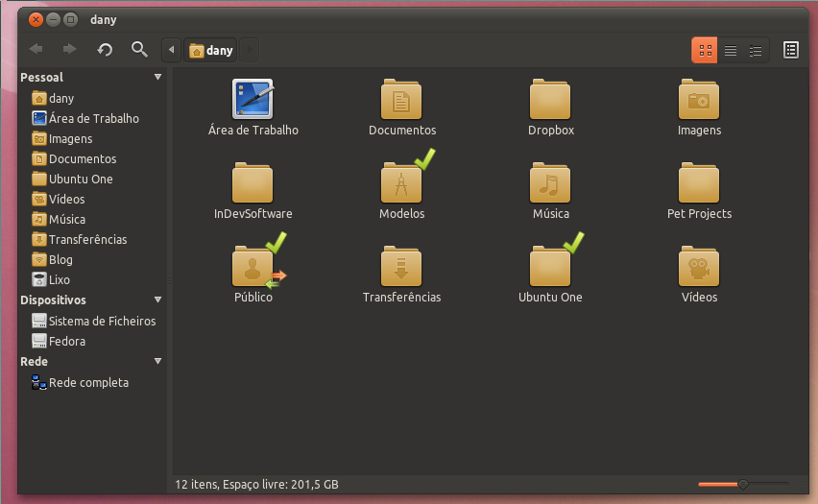Collapse the Rede sidebar section
Image resolution: width=818 pixels, height=504 pixels.
coord(157,361)
